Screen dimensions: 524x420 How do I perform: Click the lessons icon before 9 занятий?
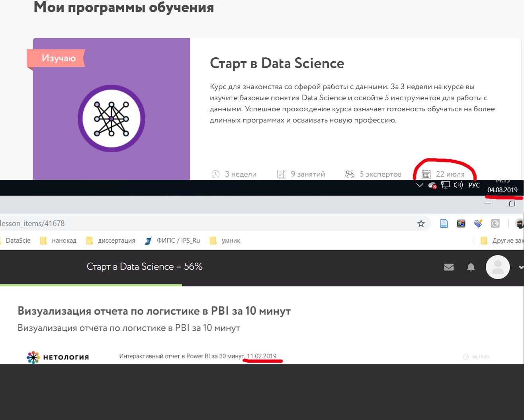point(282,173)
